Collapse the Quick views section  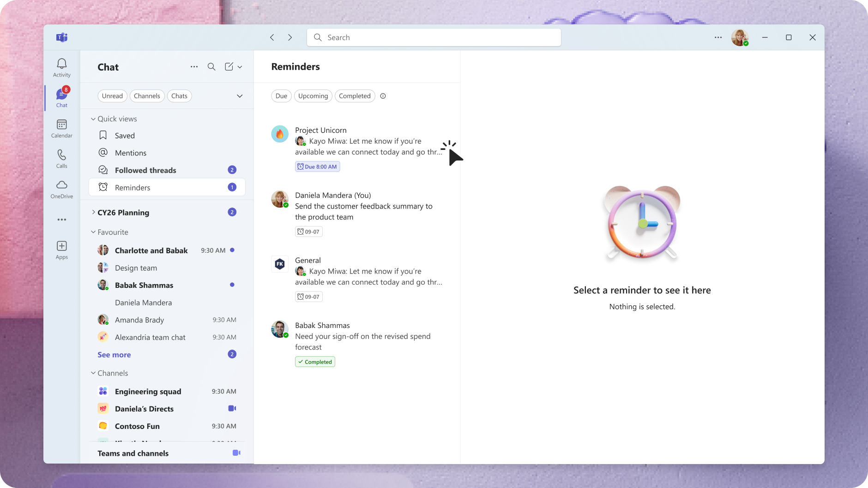[93, 119]
